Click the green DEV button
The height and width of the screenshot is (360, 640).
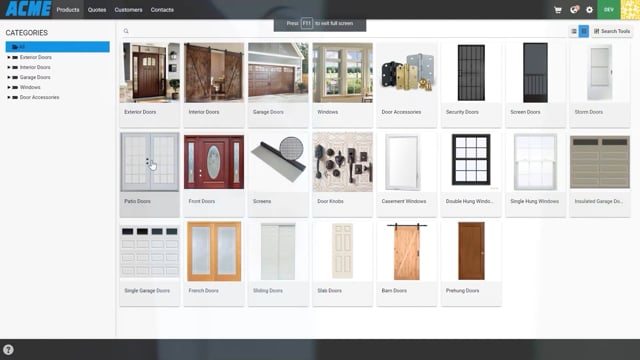(609, 9)
